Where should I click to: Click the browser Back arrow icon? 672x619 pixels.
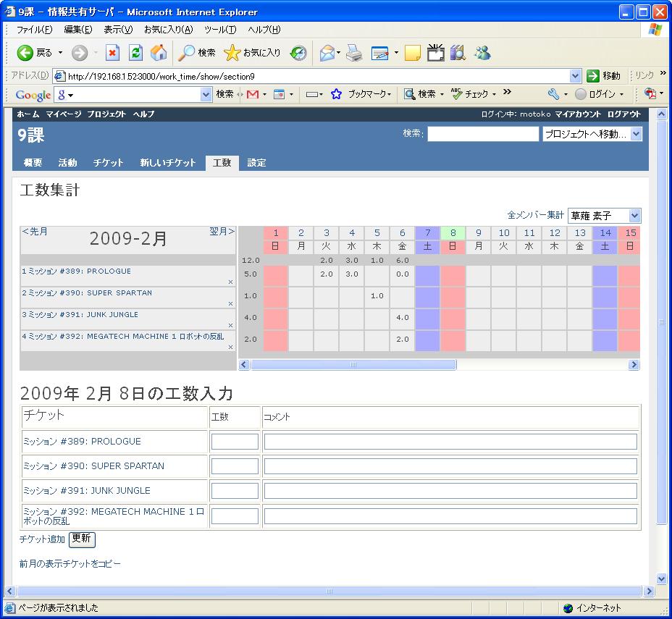click(x=25, y=53)
